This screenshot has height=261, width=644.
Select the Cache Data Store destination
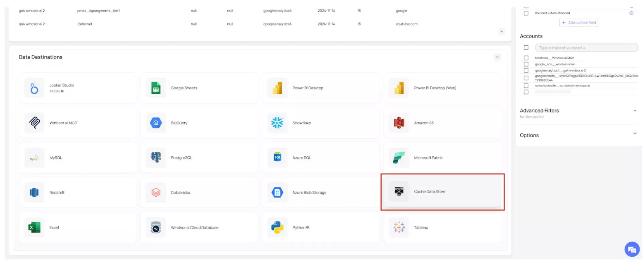point(442,192)
